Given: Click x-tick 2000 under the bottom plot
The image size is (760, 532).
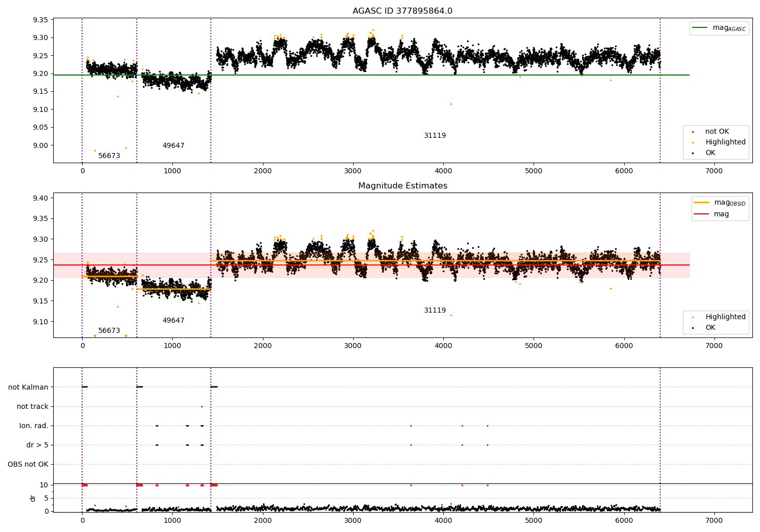Looking at the screenshot, I should (x=262, y=520).
